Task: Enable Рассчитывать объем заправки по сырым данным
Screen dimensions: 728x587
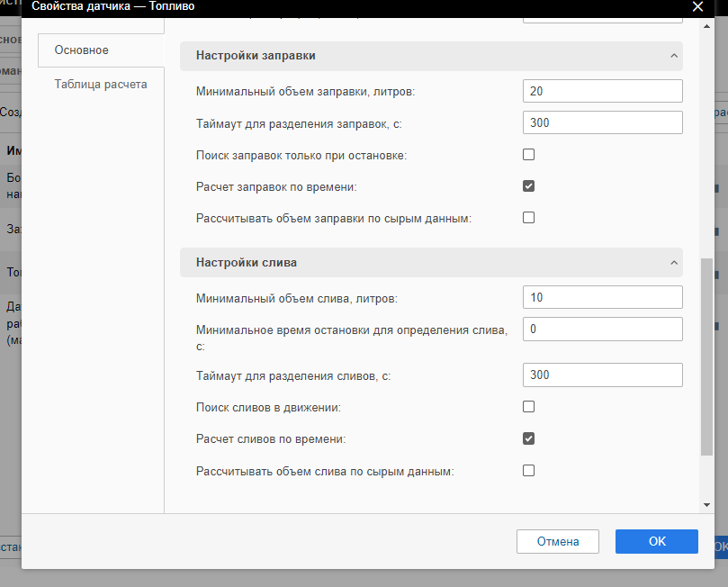Action: 529,218
